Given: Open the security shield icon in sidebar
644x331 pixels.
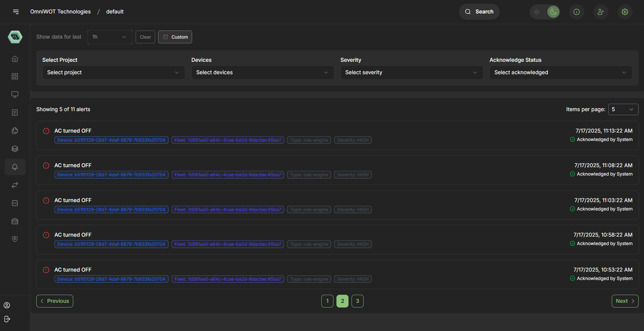Looking at the screenshot, I should tap(15, 239).
